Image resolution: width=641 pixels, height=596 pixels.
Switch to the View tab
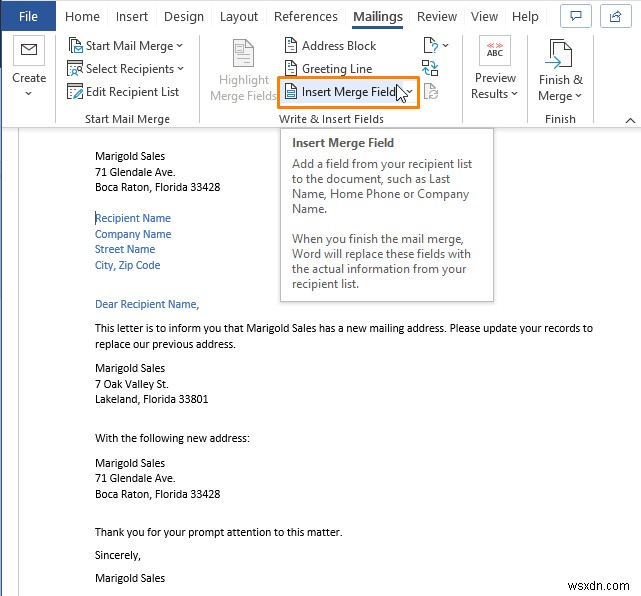tap(484, 16)
